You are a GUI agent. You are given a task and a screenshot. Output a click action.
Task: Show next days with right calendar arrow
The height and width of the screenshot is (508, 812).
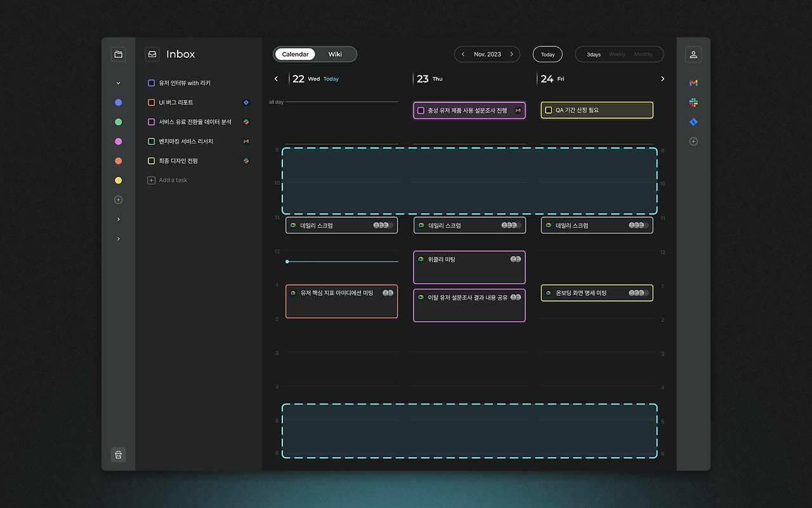pos(663,79)
